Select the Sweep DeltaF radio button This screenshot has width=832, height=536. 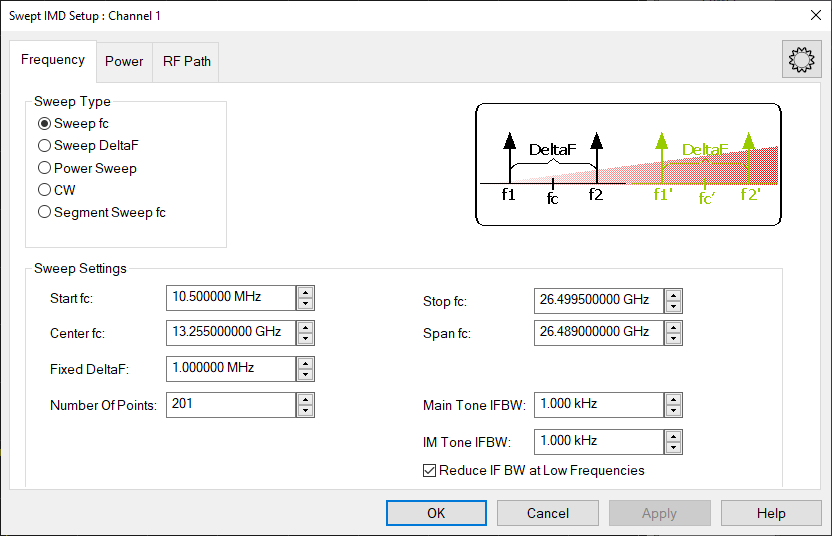(x=44, y=146)
